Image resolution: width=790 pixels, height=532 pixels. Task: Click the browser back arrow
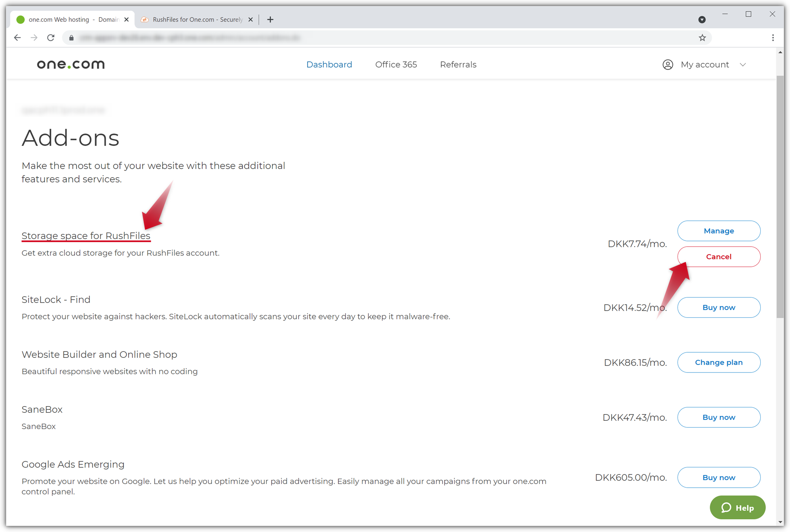[17, 38]
